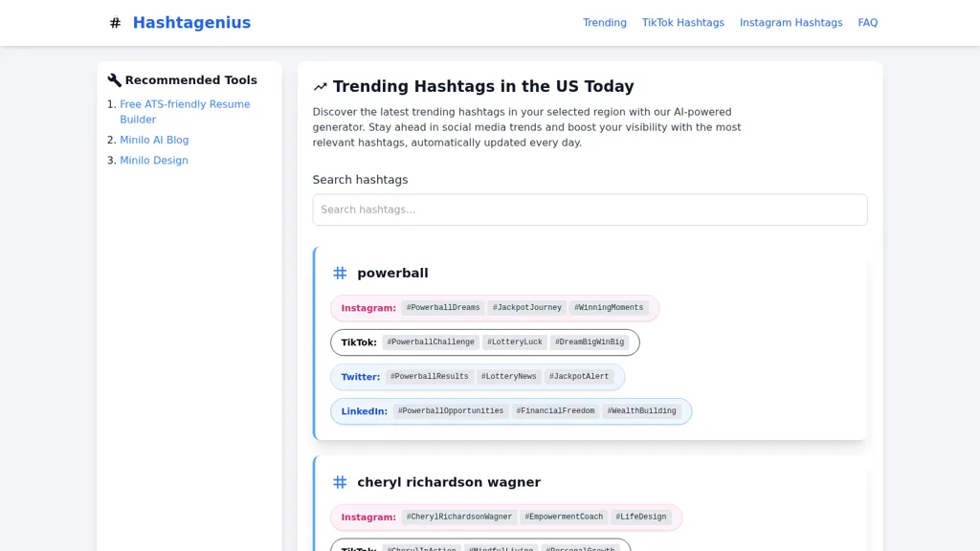Click the hash icon beside cheryl richardson wagner

coord(340,482)
